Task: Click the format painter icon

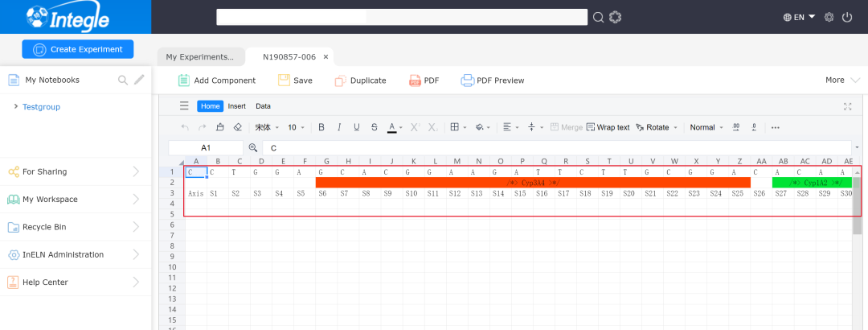Action: (x=219, y=127)
